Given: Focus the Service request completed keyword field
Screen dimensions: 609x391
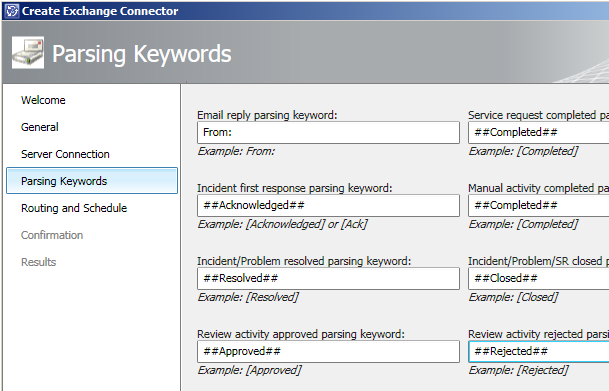Looking at the screenshot, I should click(x=539, y=132).
